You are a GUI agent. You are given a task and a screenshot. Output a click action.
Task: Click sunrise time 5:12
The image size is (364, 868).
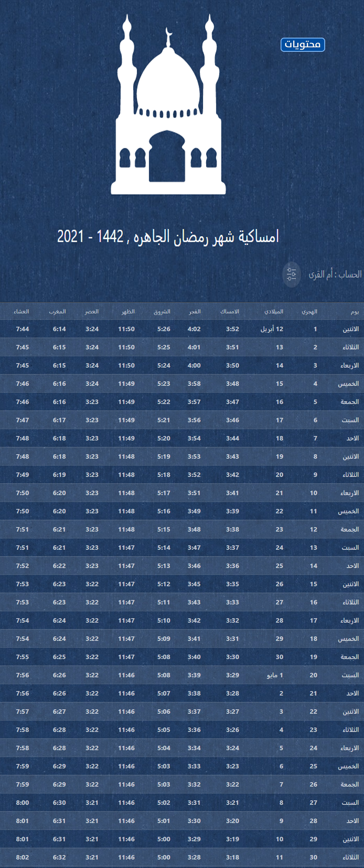[x=164, y=584]
